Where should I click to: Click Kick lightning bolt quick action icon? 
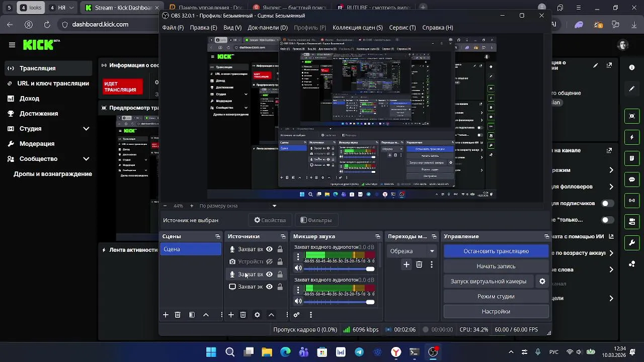(632, 137)
